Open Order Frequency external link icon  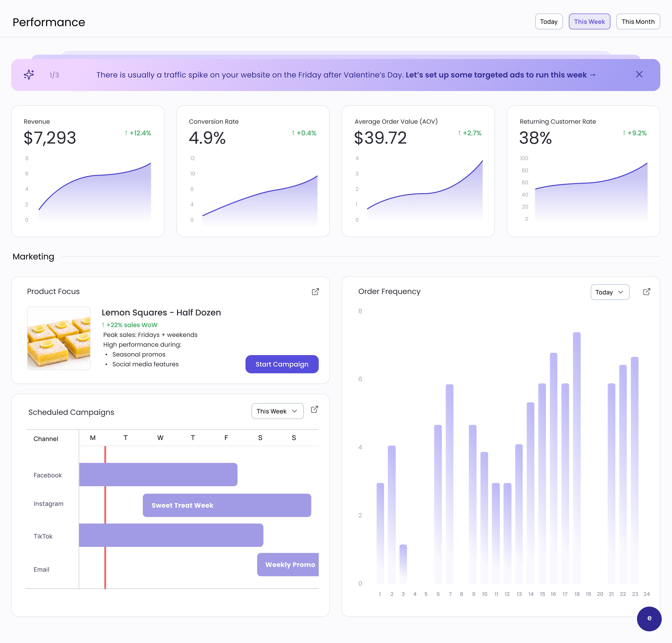(646, 292)
